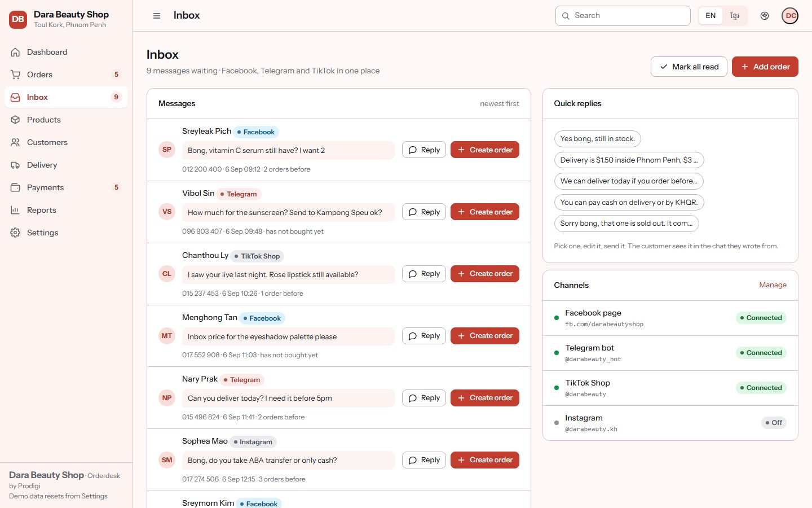This screenshot has height=508, width=812.
Task: Switch language to Khmer
Action: pyautogui.click(x=735, y=16)
